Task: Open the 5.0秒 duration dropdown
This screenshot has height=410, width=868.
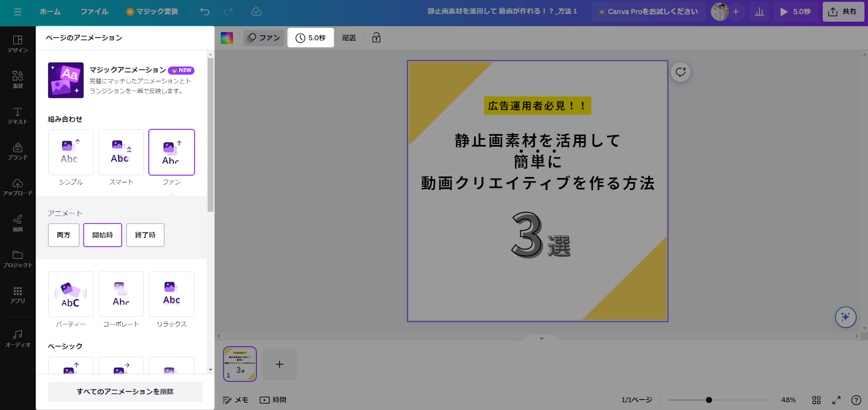Action: (310, 37)
